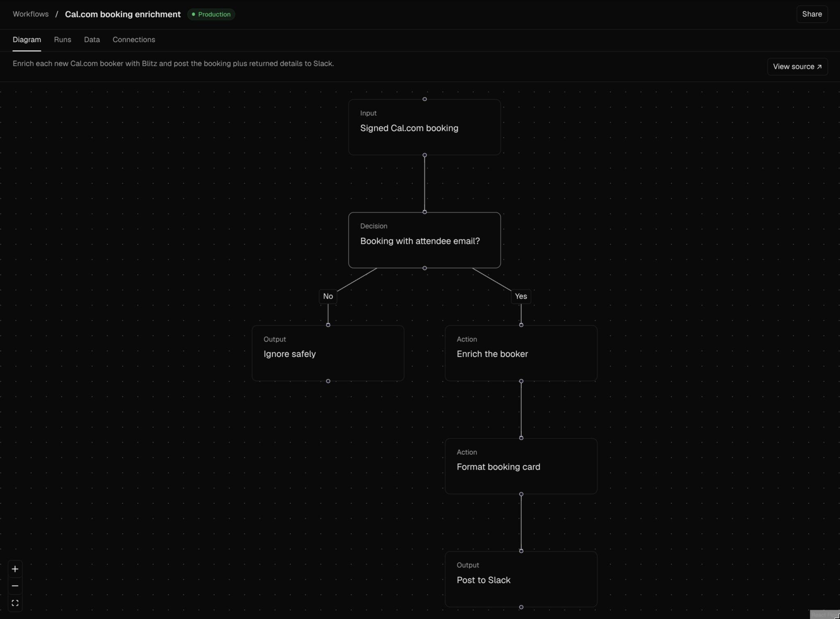Open View source link
This screenshot has height=619, width=840.
pos(797,66)
